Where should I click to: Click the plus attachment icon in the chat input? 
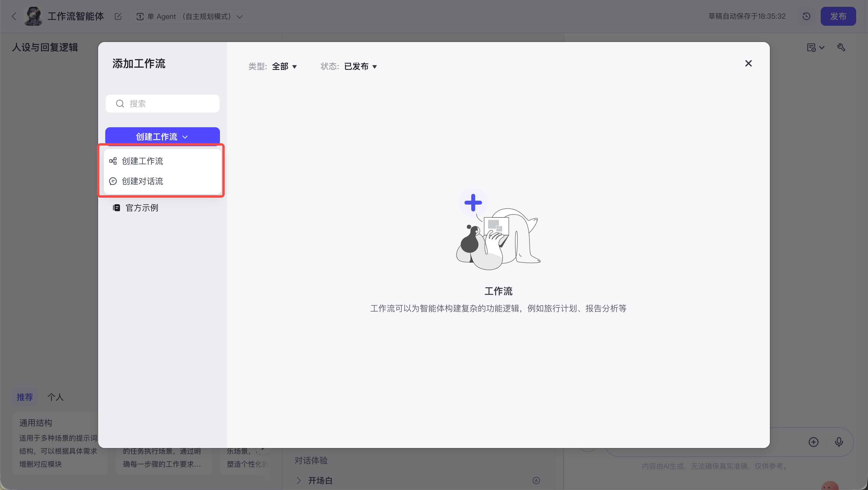click(813, 442)
